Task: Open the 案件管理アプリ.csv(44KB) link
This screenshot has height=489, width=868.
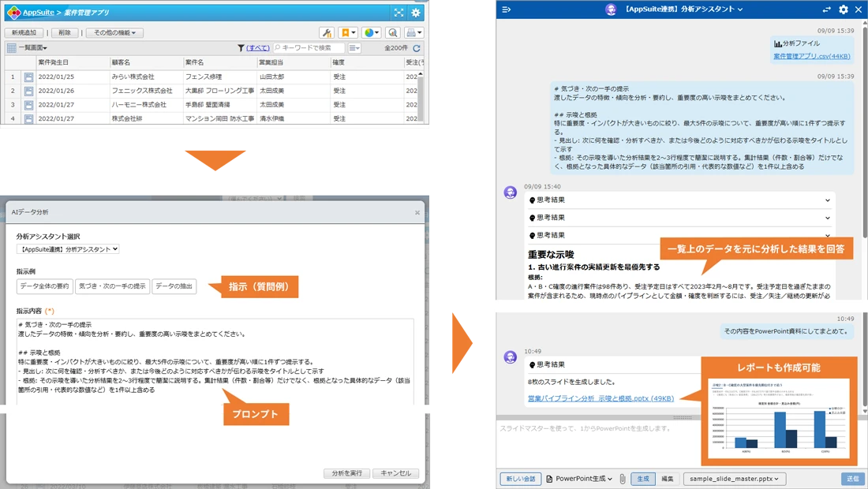Action: click(811, 56)
